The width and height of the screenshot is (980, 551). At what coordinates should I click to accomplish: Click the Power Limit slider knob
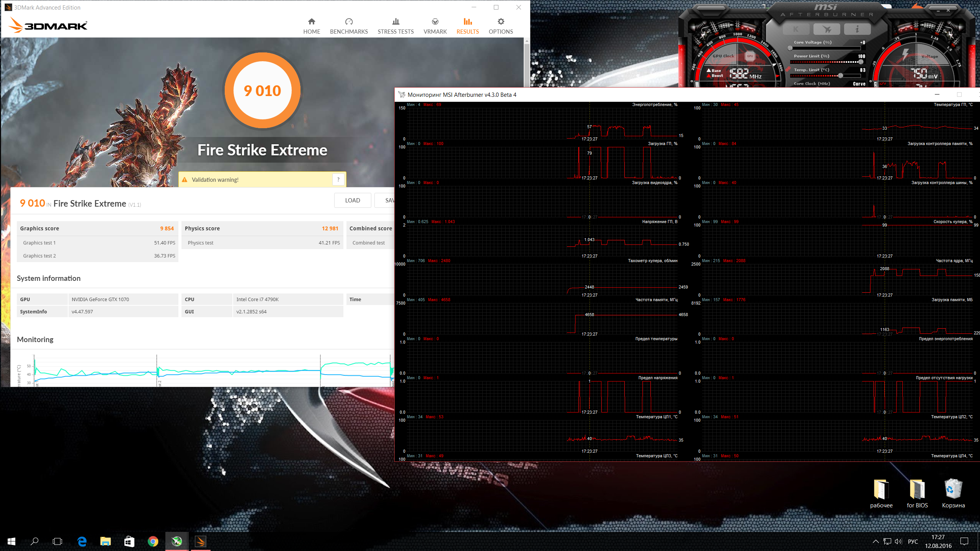tap(861, 62)
